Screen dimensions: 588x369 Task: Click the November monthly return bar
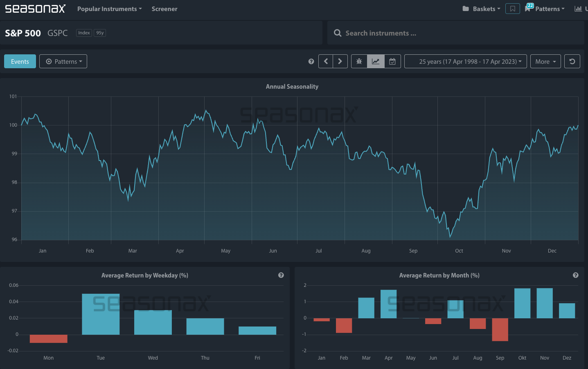[545, 303]
